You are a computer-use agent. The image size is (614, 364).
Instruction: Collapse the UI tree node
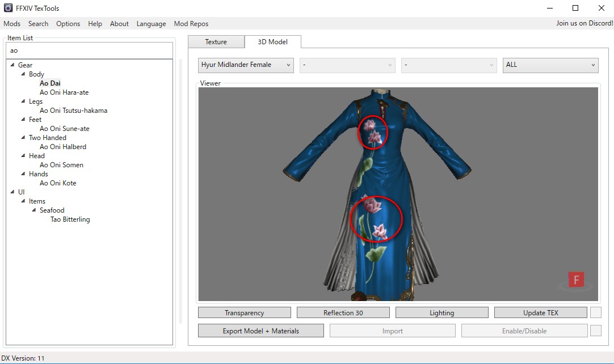13,192
